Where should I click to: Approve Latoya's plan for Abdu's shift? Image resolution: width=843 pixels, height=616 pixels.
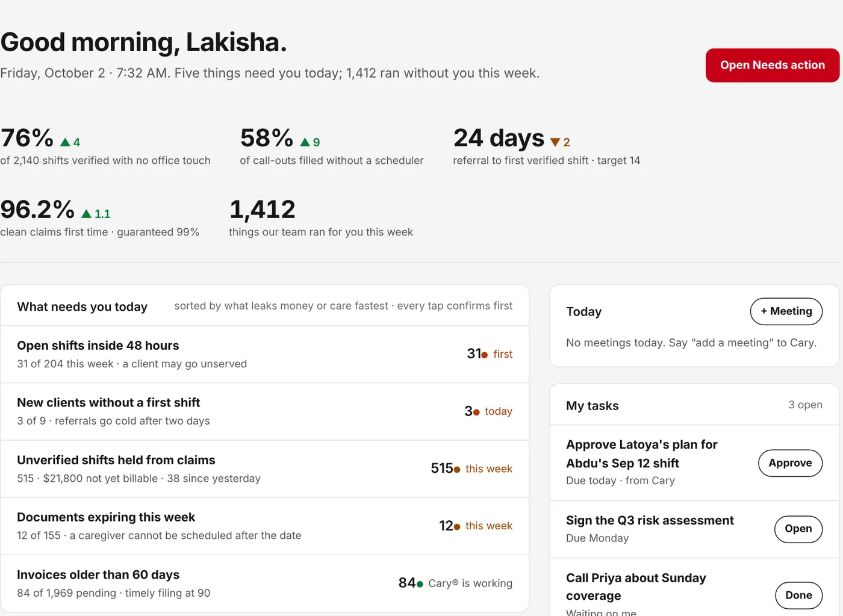790,463
